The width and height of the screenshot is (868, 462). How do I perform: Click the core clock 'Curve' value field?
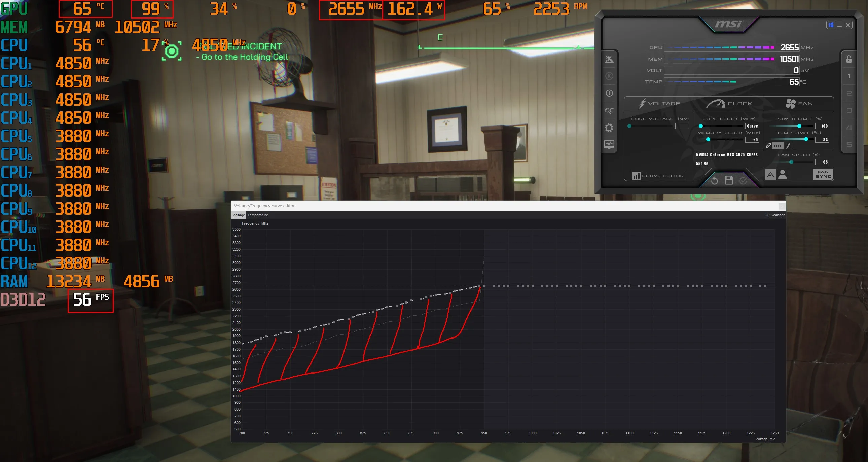pos(752,126)
